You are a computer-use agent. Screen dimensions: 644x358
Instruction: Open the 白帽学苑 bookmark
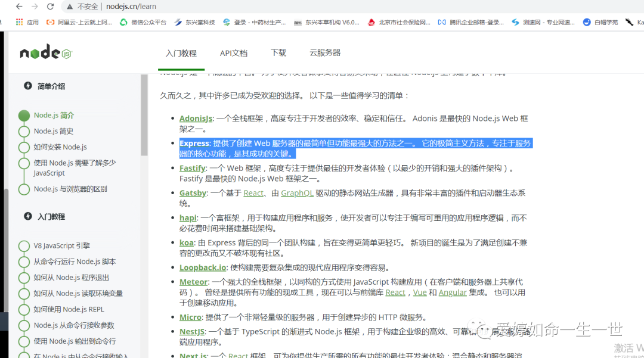[x=600, y=22]
